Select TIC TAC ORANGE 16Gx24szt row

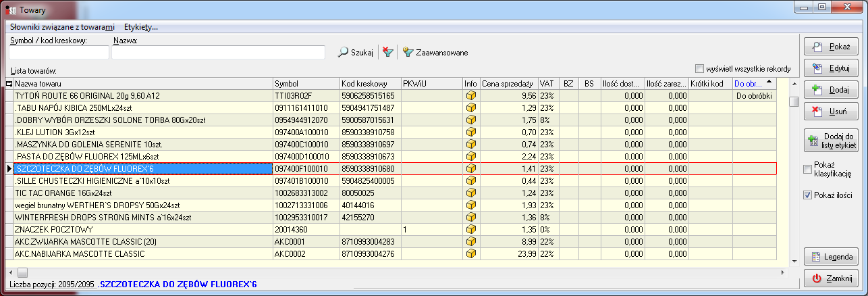click(391, 193)
